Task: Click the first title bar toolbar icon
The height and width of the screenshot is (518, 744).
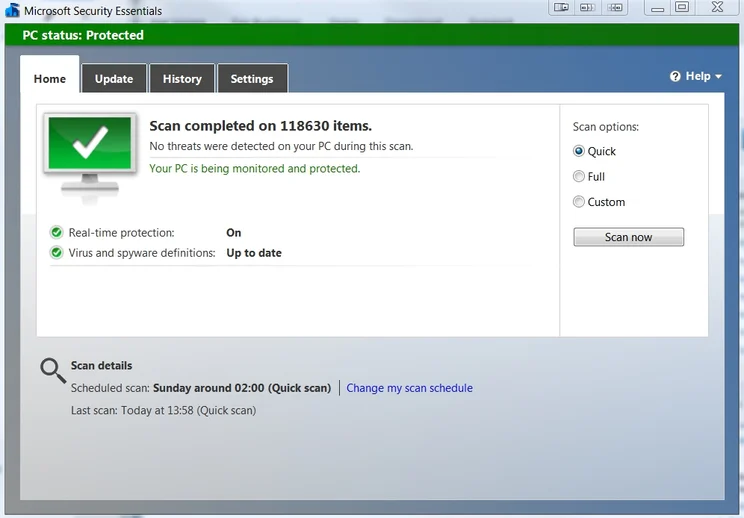Action: pyautogui.click(x=561, y=8)
